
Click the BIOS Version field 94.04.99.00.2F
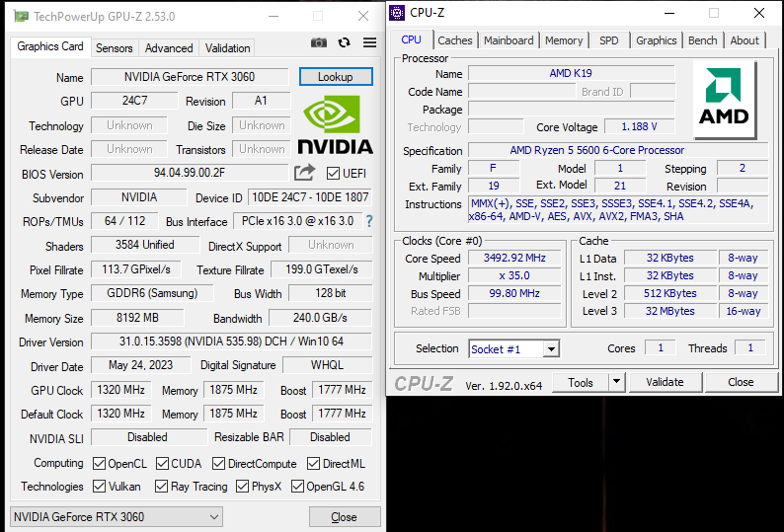pyautogui.click(x=190, y=173)
